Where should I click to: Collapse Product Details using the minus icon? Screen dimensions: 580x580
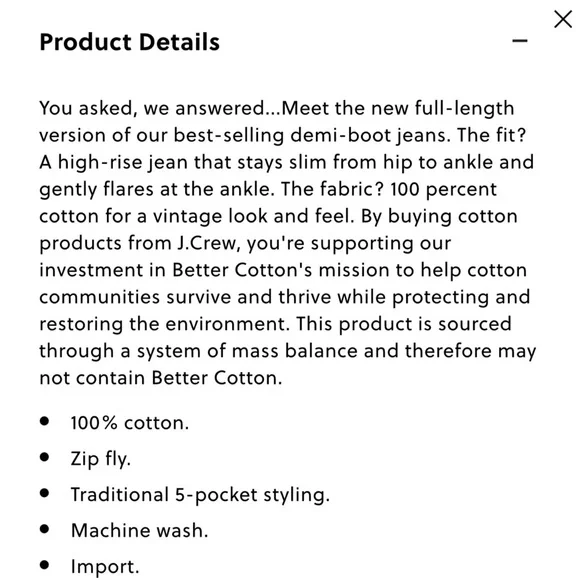click(519, 41)
